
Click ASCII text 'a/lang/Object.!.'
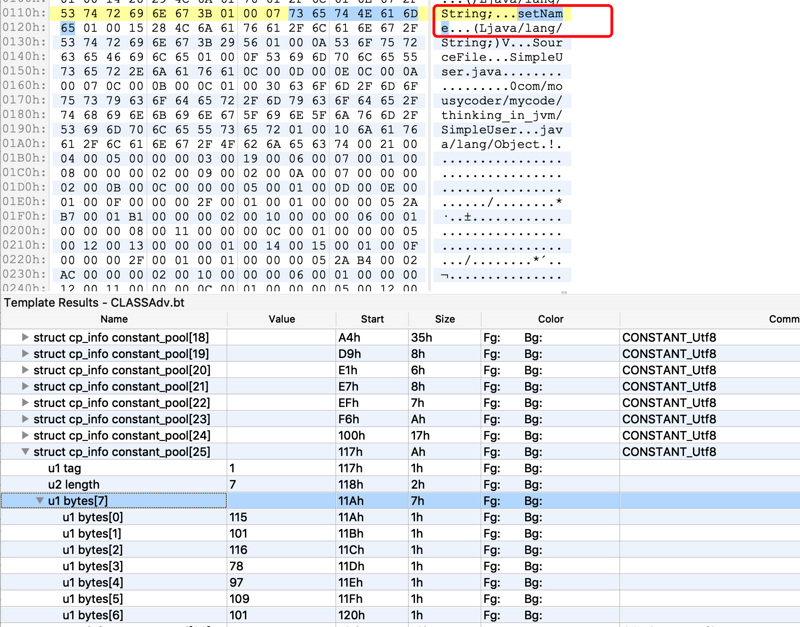[502, 144]
